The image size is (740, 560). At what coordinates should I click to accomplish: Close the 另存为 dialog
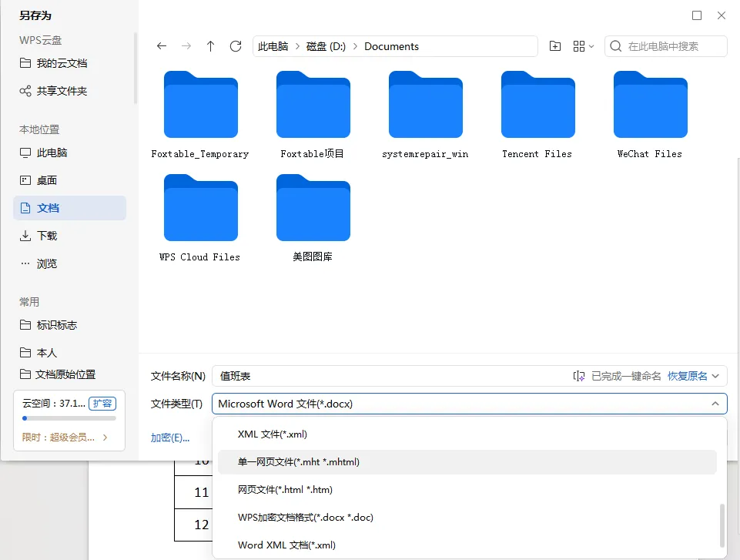tap(721, 15)
